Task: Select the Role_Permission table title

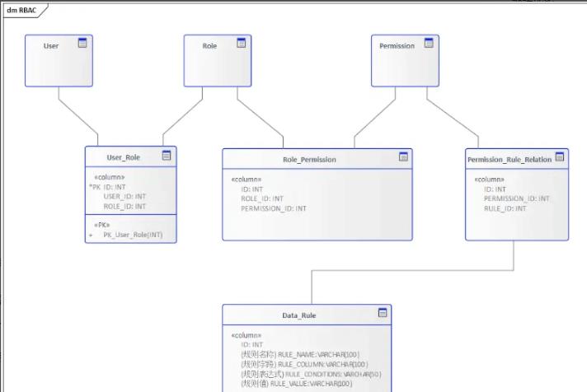Action: pyautogui.click(x=309, y=160)
